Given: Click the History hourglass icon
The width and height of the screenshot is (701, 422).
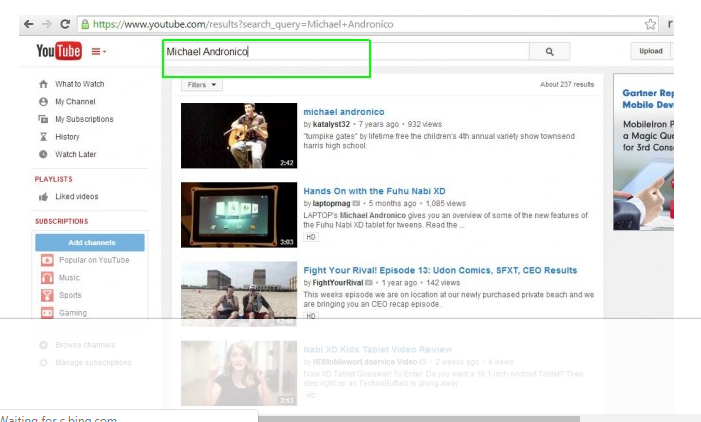Looking at the screenshot, I should point(43,137).
